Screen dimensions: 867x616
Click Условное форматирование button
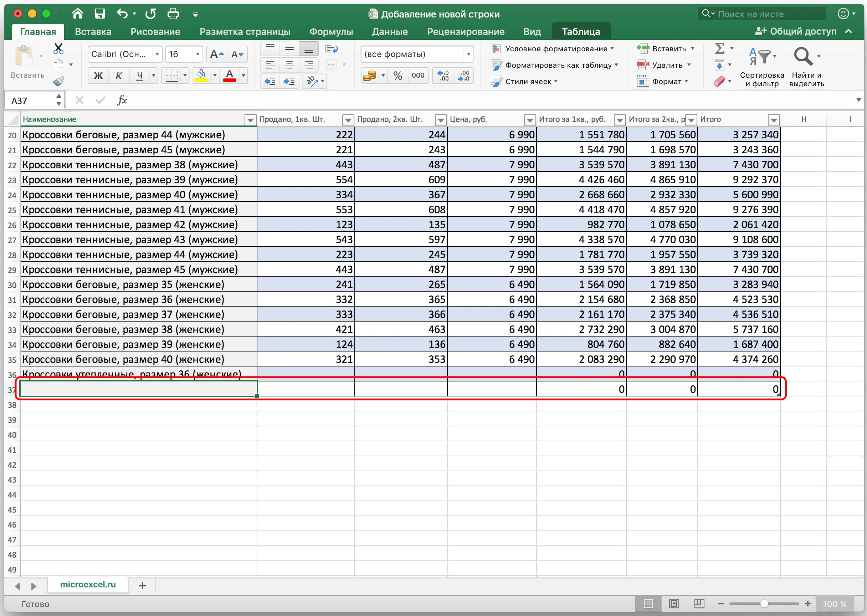point(552,48)
